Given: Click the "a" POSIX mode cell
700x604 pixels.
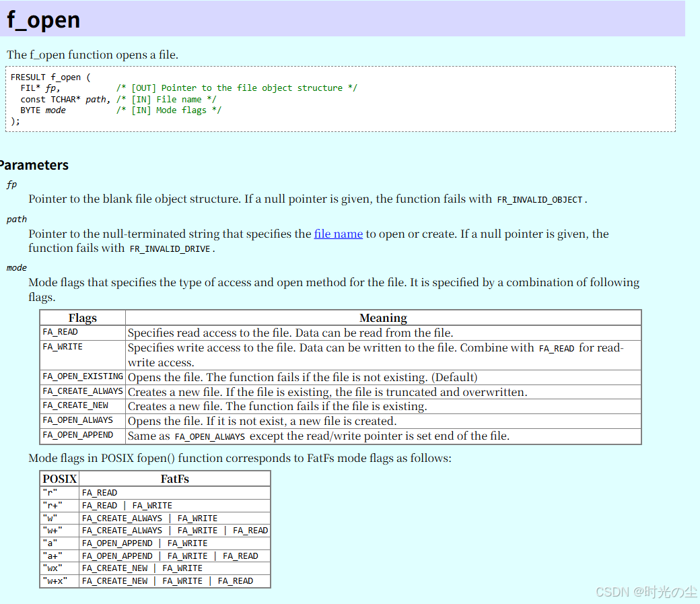Looking at the screenshot, I should click(59, 543).
